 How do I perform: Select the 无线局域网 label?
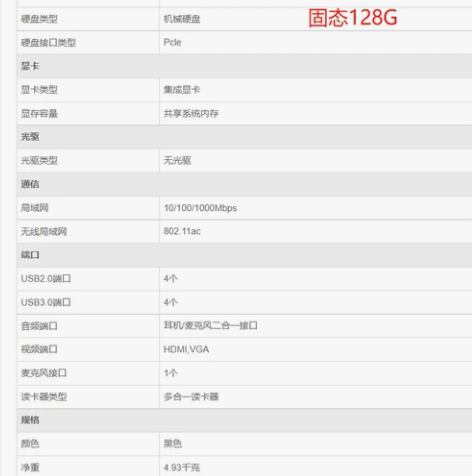[44, 232]
